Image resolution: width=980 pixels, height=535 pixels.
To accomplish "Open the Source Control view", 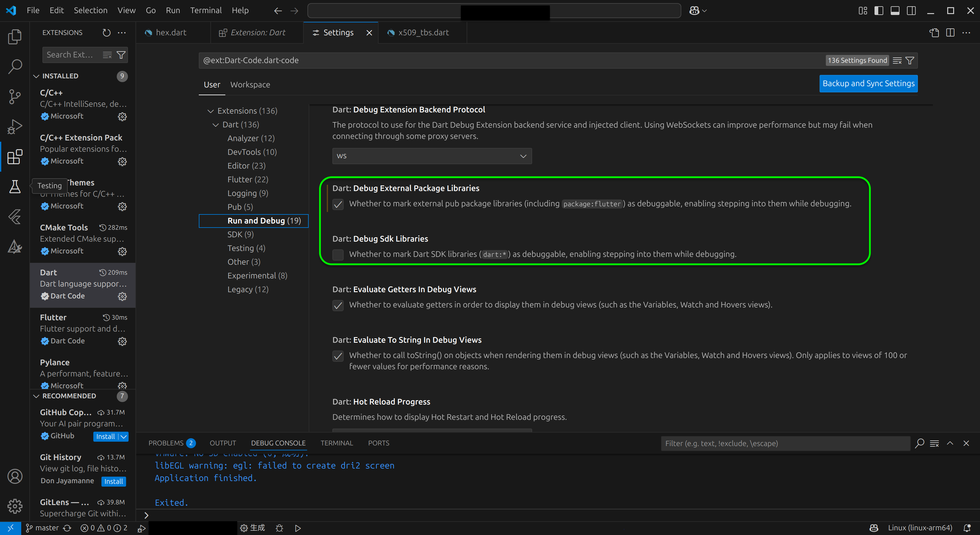I will [x=15, y=97].
